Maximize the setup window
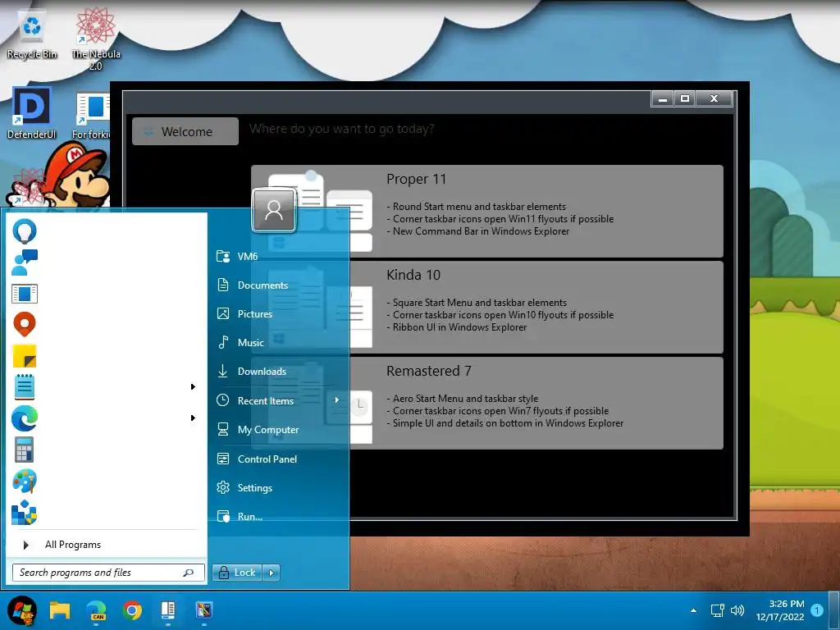The image size is (840, 630). coord(685,98)
